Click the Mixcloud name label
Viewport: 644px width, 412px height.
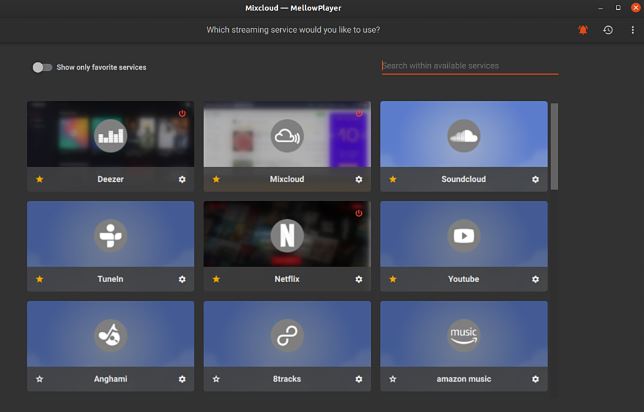pyautogui.click(x=287, y=179)
